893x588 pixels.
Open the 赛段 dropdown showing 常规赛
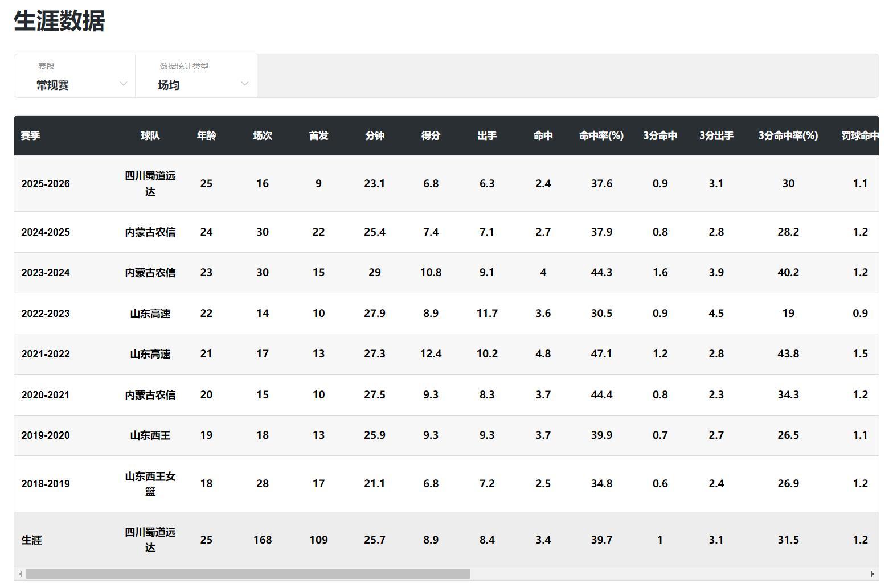(74, 76)
